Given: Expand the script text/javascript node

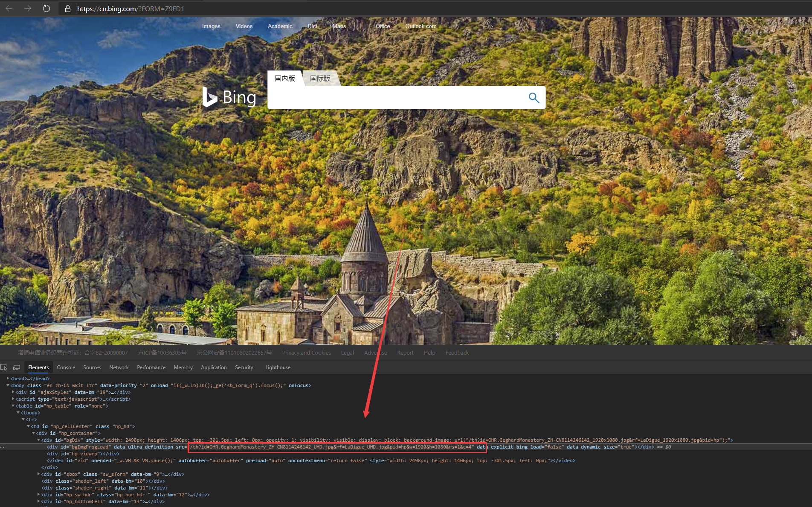Looking at the screenshot, I should pyautogui.click(x=13, y=399).
